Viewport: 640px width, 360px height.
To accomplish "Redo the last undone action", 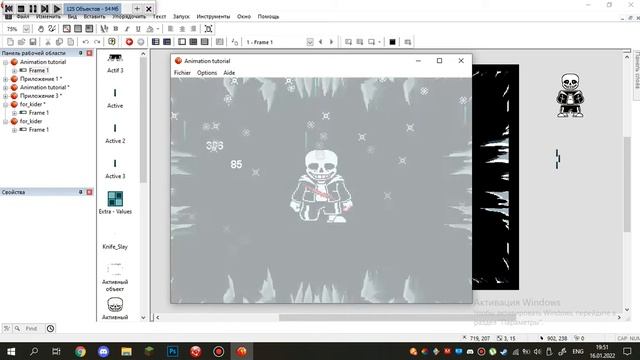I will pos(97,42).
